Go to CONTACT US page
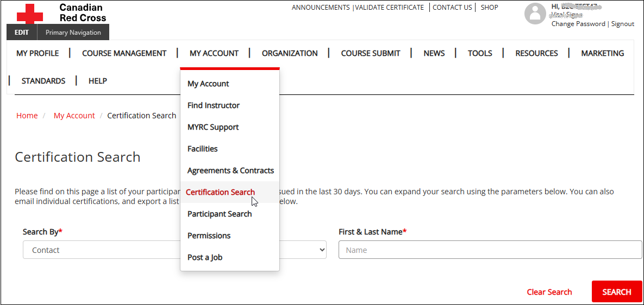644x305 pixels. tap(452, 8)
